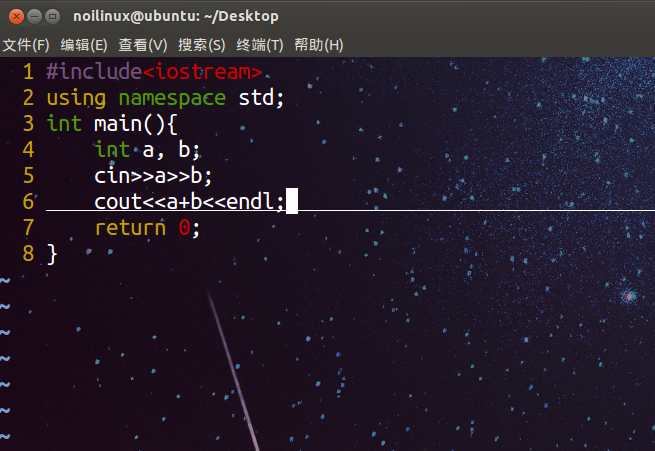This screenshot has height=451, width=655.
Task: Open the 帮助(H) menu
Action: pyautogui.click(x=318, y=45)
